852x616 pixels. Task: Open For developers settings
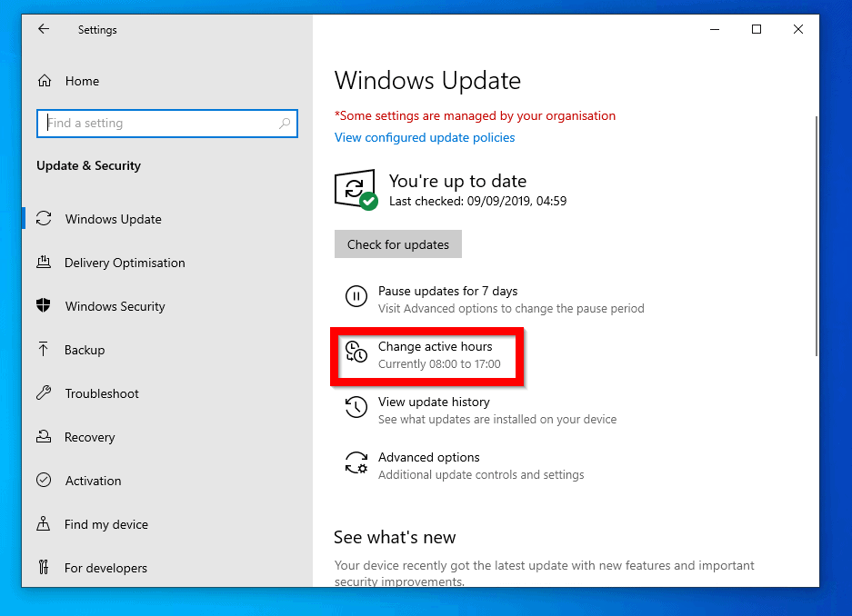(x=105, y=568)
